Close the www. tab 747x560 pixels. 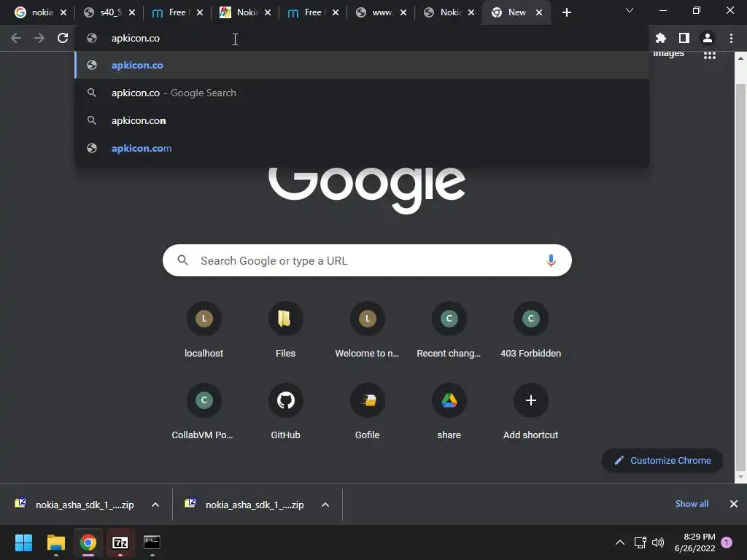403,13
